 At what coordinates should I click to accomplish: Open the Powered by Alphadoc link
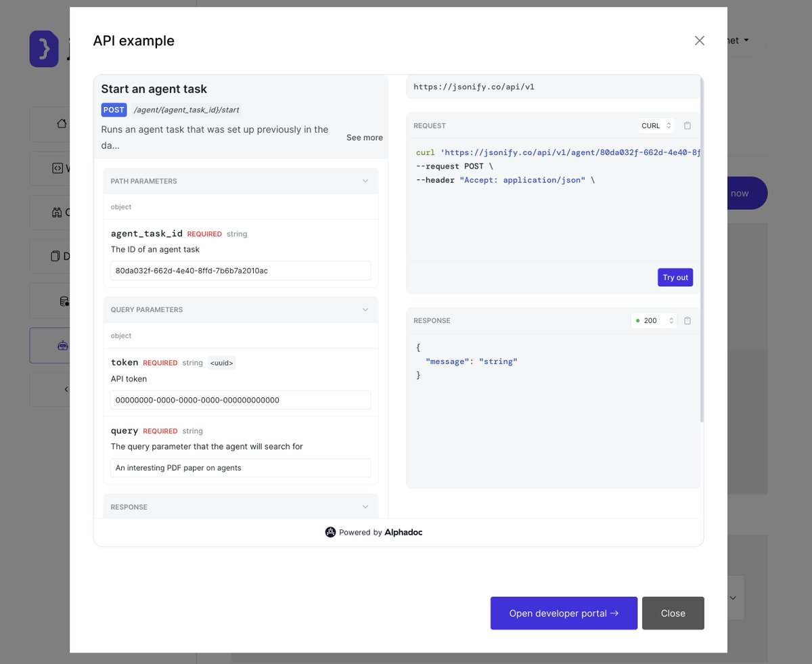[374, 533]
